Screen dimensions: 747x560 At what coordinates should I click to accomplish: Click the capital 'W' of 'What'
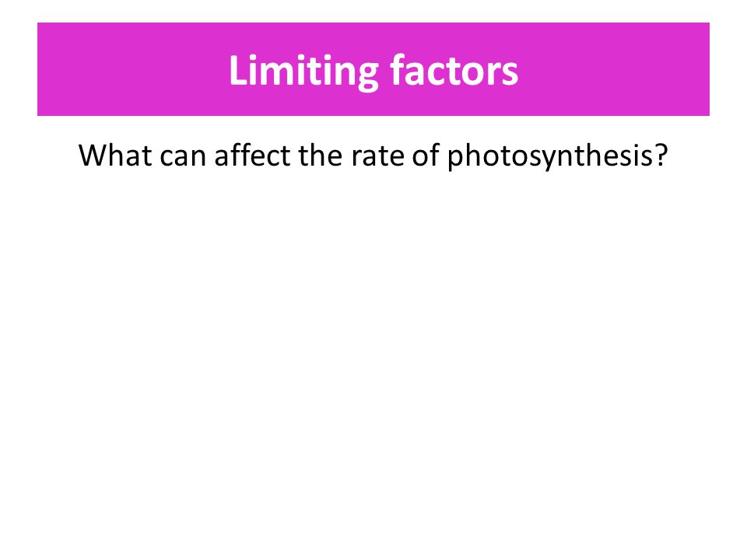click(x=93, y=156)
